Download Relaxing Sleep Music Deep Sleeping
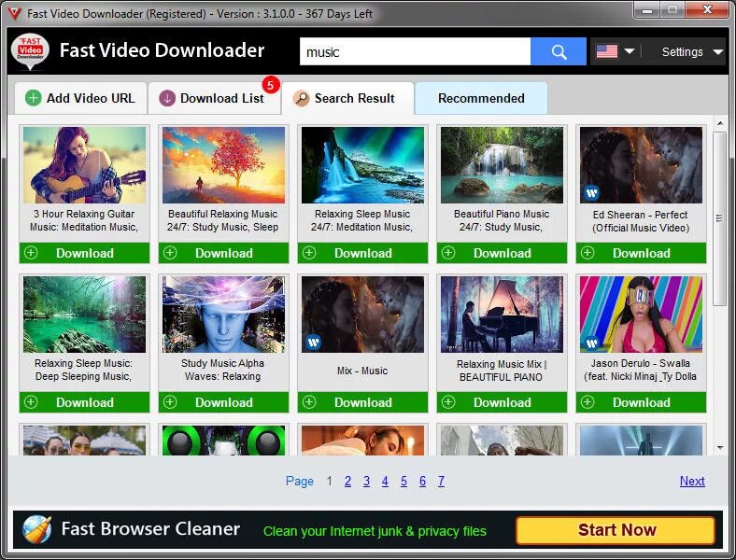This screenshot has width=736, height=560. [84, 402]
